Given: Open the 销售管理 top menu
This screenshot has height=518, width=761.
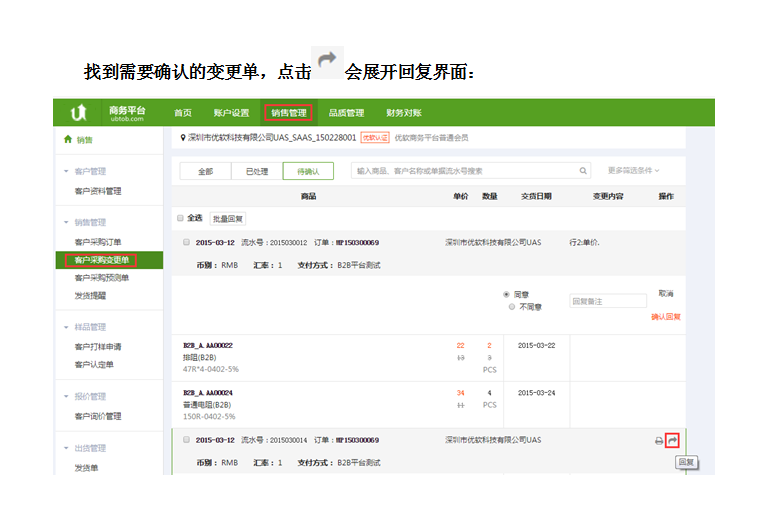Looking at the screenshot, I should [288, 113].
